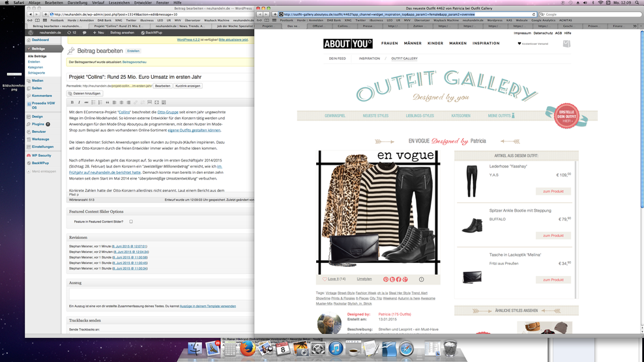Insert a blockquote in the editor
The width and height of the screenshot is (644, 362).
tap(107, 102)
